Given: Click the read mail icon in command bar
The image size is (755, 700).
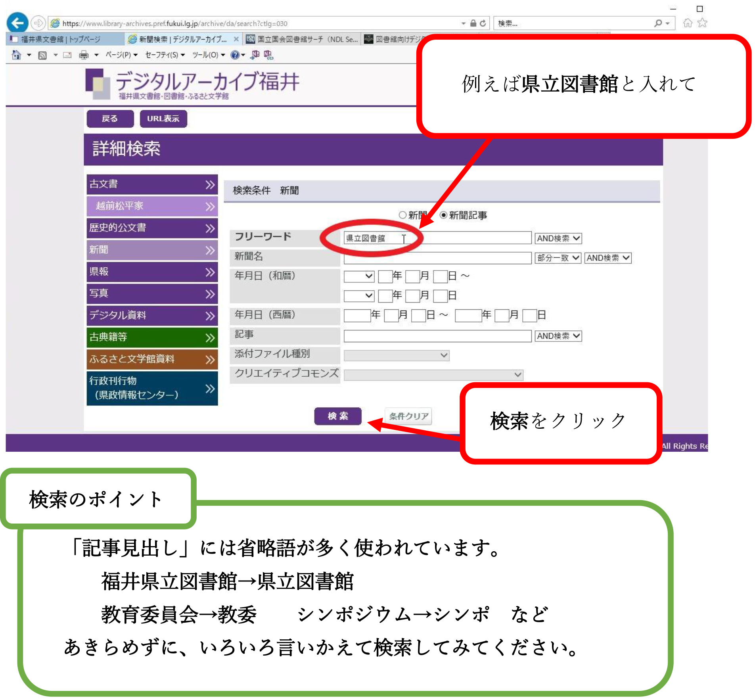Looking at the screenshot, I should pyautogui.click(x=67, y=55).
